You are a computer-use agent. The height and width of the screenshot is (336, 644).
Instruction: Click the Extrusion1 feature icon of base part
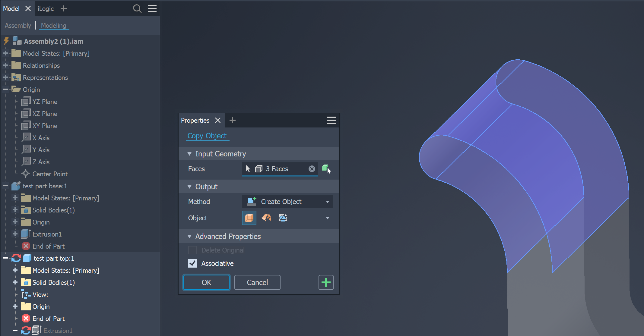pos(26,234)
